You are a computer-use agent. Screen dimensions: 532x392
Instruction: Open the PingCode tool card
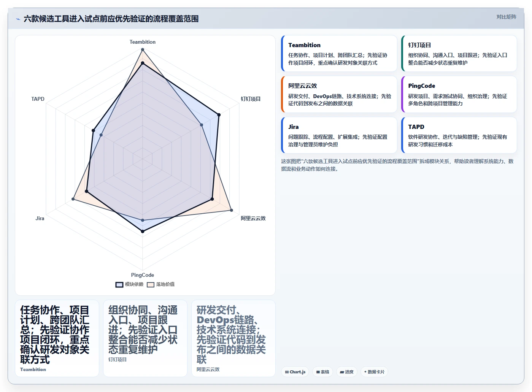[x=459, y=94]
